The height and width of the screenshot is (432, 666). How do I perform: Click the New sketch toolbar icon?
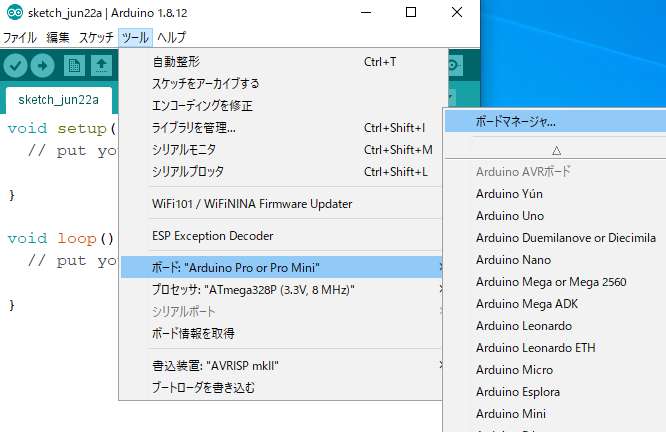(74, 65)
